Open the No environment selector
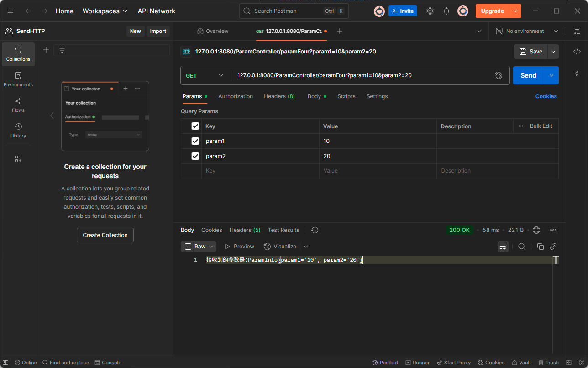 (x=527, y=31)
